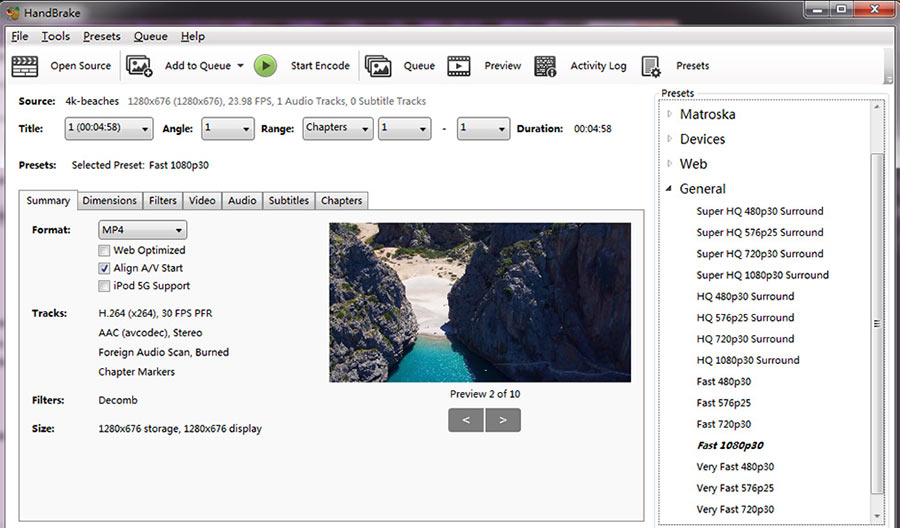900x528 pixels.
Task: Open the Presets menu in menu bar
Action: (102, 36)
